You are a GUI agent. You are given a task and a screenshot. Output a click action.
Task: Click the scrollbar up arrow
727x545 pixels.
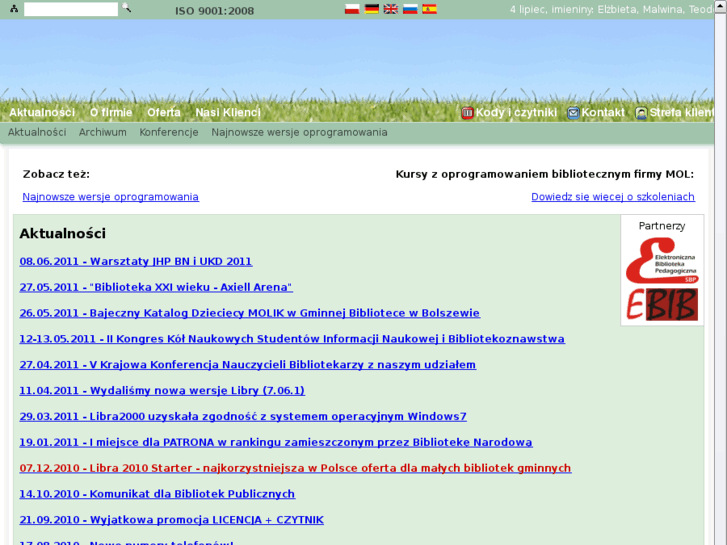721,6
